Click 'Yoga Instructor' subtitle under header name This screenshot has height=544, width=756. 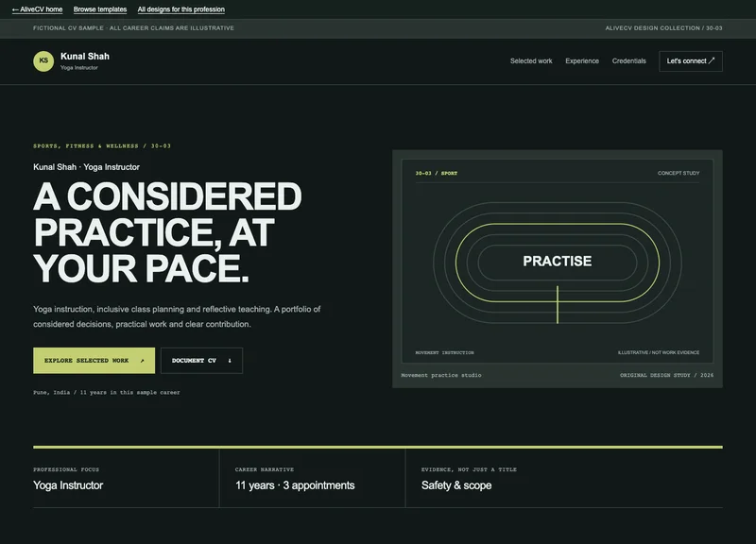point(79,67)
